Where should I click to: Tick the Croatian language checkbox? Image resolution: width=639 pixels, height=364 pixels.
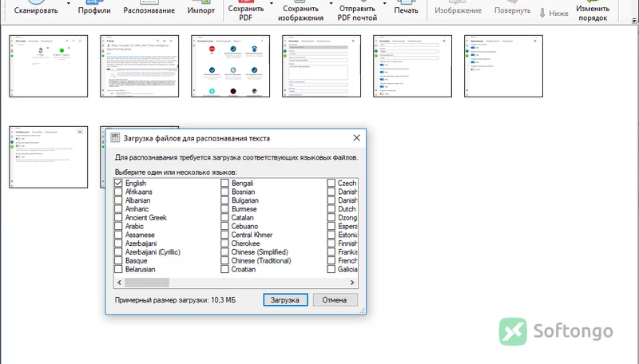click(224, 269)
